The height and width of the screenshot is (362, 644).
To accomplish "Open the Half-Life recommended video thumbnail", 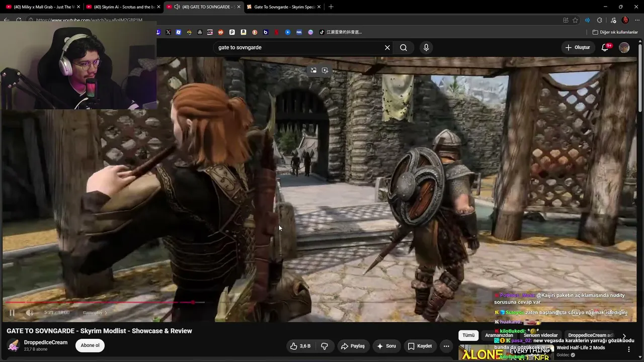I will click(x=506, y=353).
